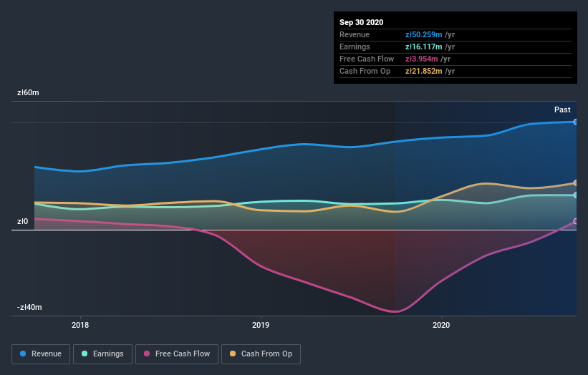Select the Free Cash Flow endpoint marker
Screen dimensions: 588x375
[x=576, y=221]
